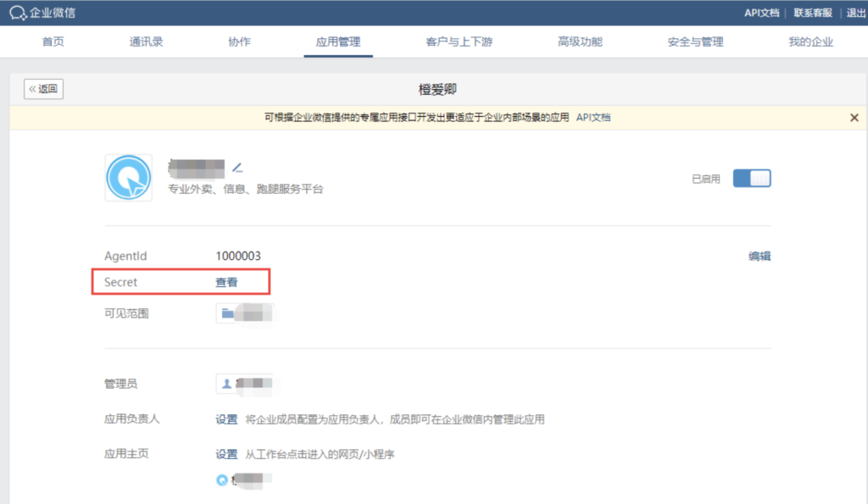Dismiss the yellow notice banner with the × icon

click(x=854, y=117)
